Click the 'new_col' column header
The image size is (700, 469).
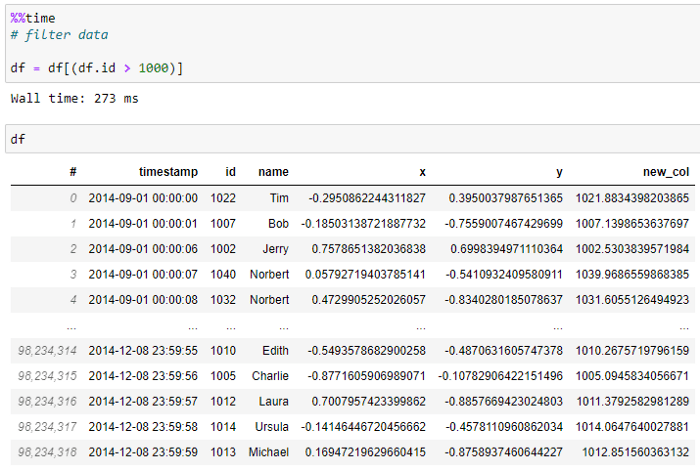click(x=666, y=172)
